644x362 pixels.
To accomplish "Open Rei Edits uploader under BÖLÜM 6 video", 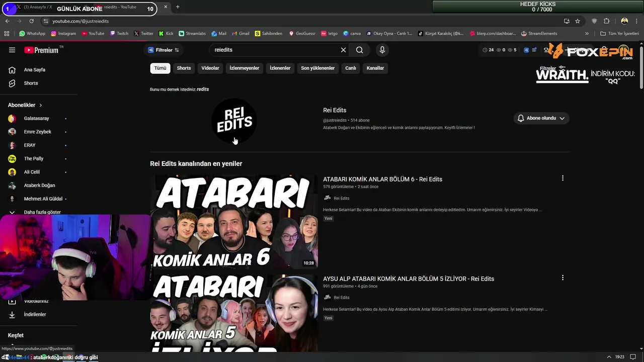I will [x=341, y=198].
